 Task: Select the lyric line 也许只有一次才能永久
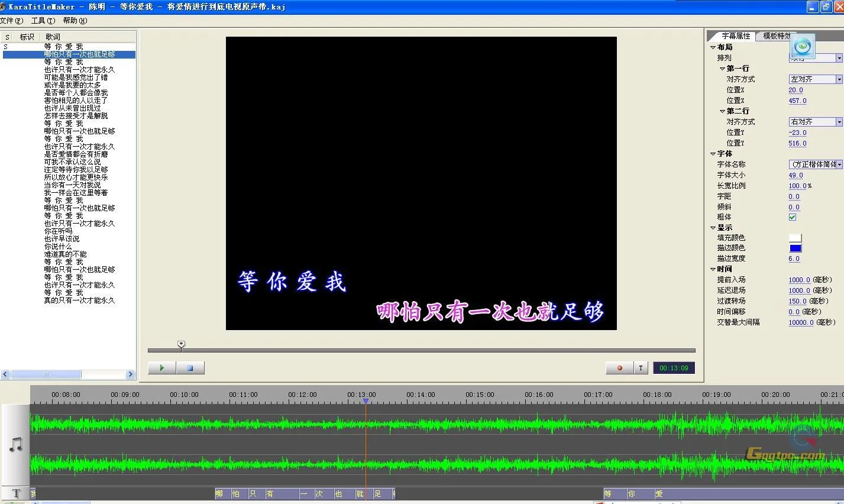pyautogui.click(x=80, y=69)
